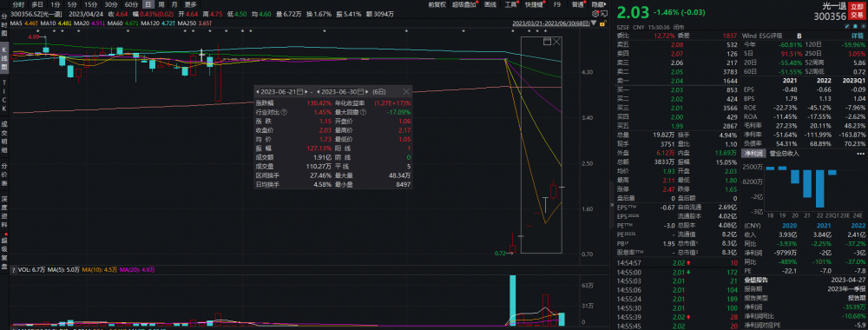Click the lock icon beside date range
Image resolution: width=868 pixels, height=330 pixels.
pyautogui.click(x=603, y=23)
